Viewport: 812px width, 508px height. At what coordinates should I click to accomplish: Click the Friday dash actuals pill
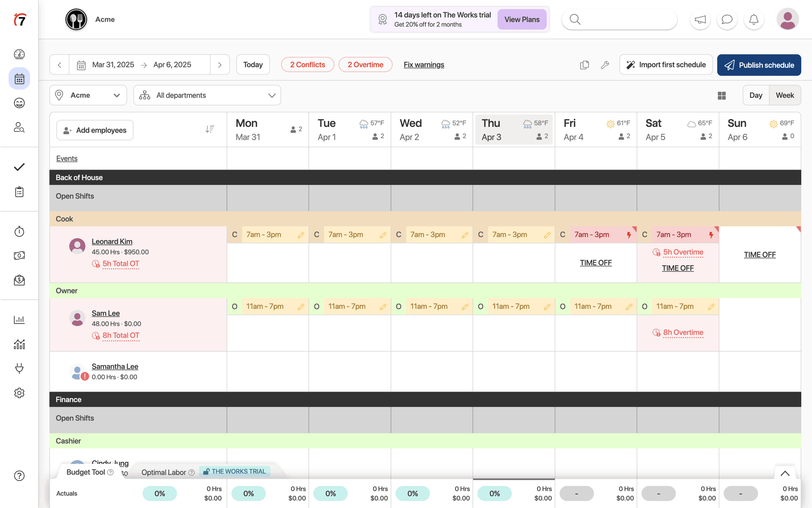pos(576,494)
